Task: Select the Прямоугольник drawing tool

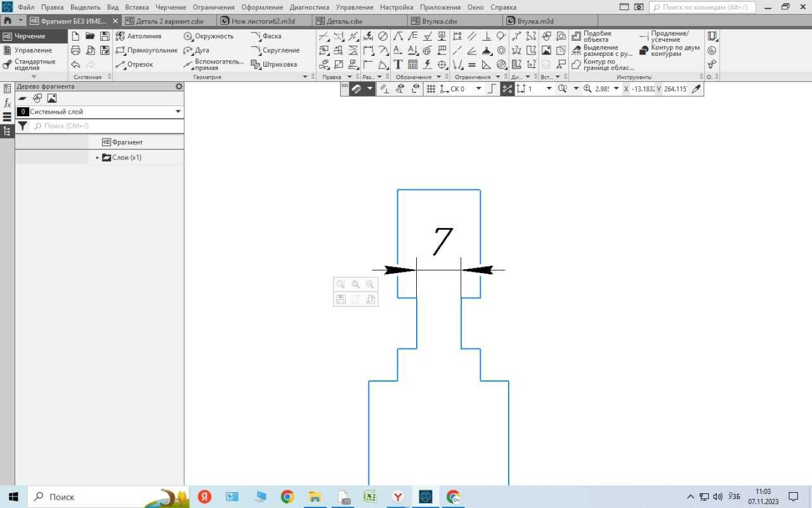Action: (147, 50)
